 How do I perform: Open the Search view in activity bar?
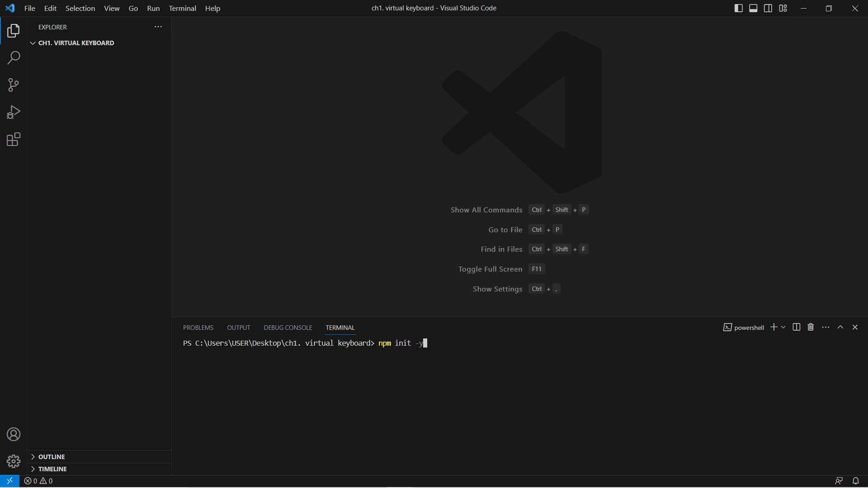point(14,58)
